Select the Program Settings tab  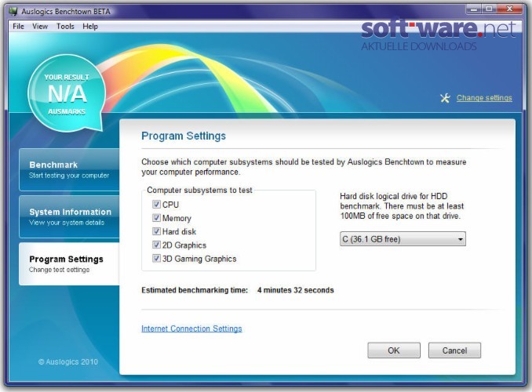[x=70, y=264]
